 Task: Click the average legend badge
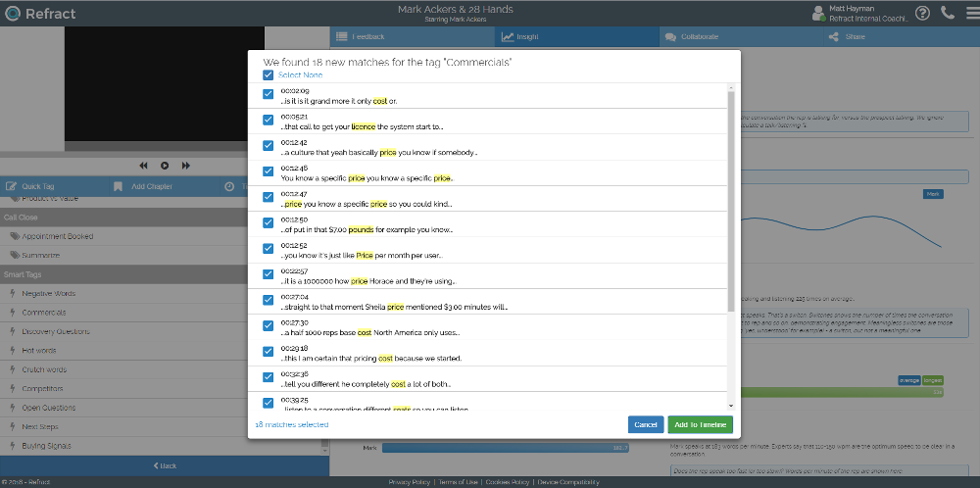[908, 380]
